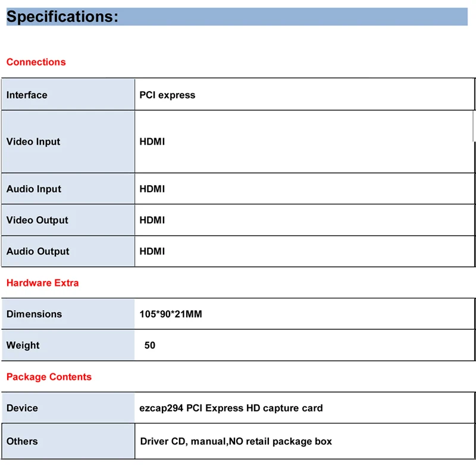Select the red Connections section heading
The width and height of the screenshot is (476, 465).
click(x=36, y=62)
